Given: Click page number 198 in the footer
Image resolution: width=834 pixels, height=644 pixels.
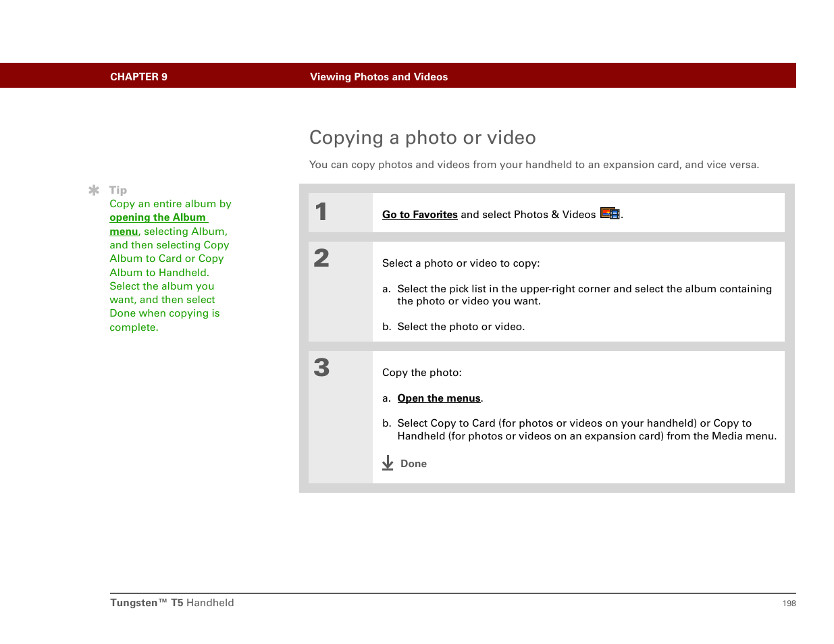Looking at the screenshot, I should 789,603.
